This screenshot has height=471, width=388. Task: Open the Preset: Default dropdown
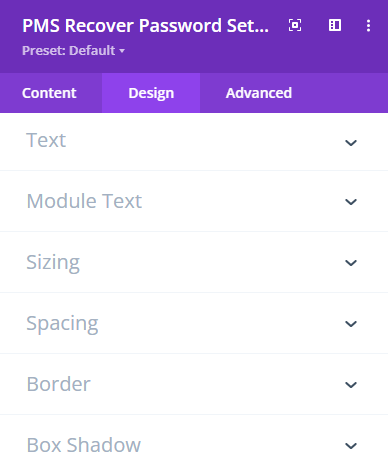[x=73, y=51]
